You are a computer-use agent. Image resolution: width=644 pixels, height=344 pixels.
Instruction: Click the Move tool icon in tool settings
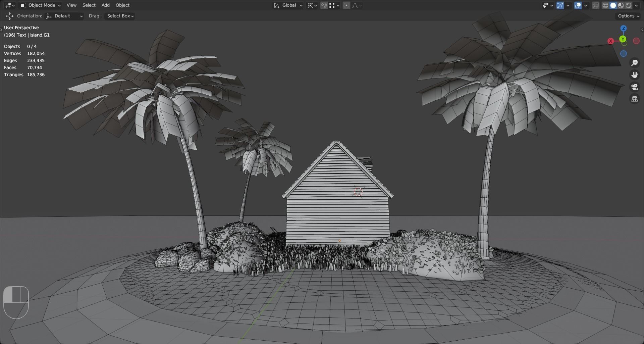(10, 16)
